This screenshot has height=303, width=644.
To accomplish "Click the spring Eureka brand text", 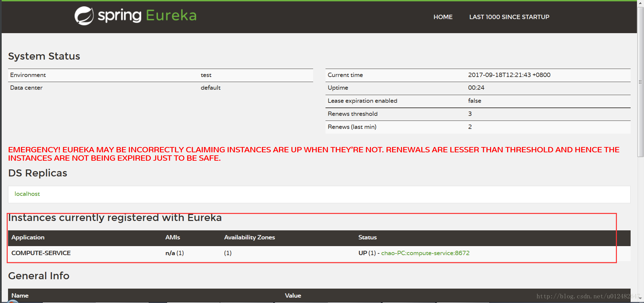I will pyautogui.click(x=147, y=16).
